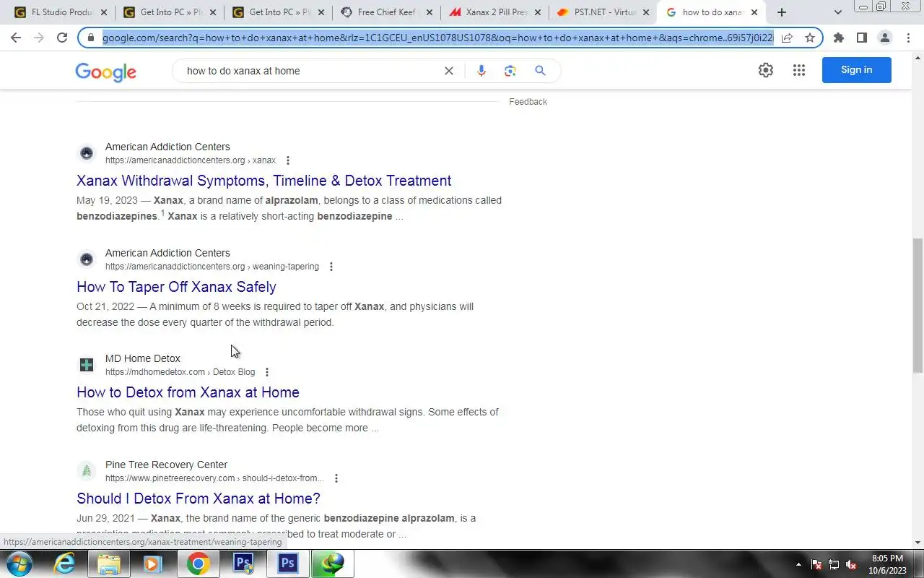Image resolution: width=924 pixels, height=578 pixels.
Task: Open Xanax Withdrawal Symptoms, Timeline & Detox link
Action: pos(264,181)
